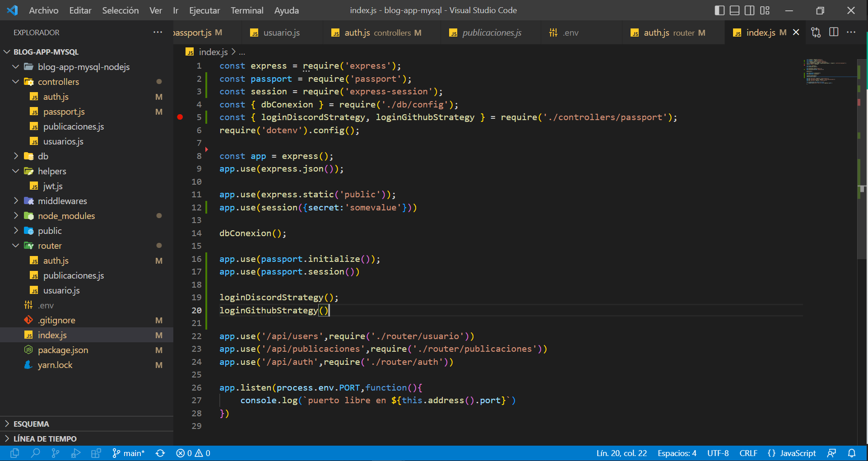The height and width of the screenshot is (461, 868).
Task: Customize layout icon in title bar
Action: pos(765,10)
